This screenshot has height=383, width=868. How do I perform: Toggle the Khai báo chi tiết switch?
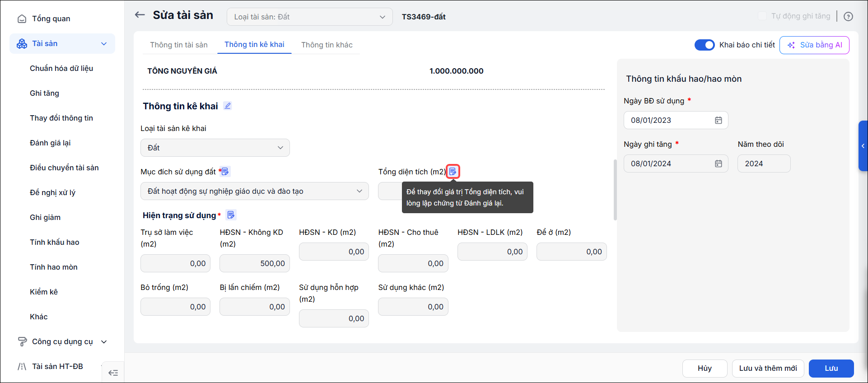tap(705, 45)
